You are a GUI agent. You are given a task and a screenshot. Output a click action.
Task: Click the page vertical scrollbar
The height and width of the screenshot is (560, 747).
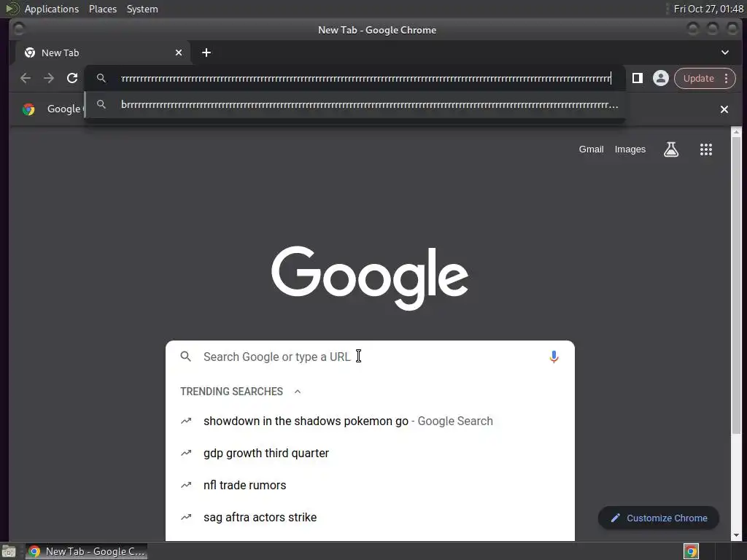coord(736,285)
